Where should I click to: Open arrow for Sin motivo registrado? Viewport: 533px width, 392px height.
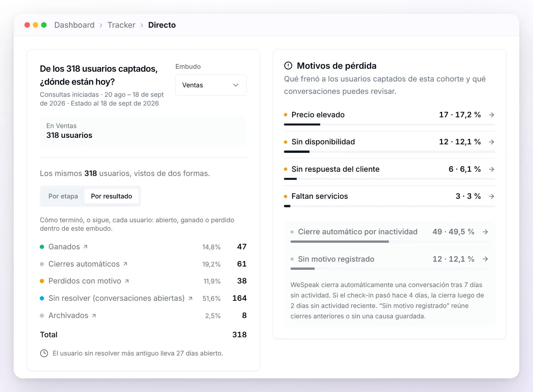click(485, 259)
